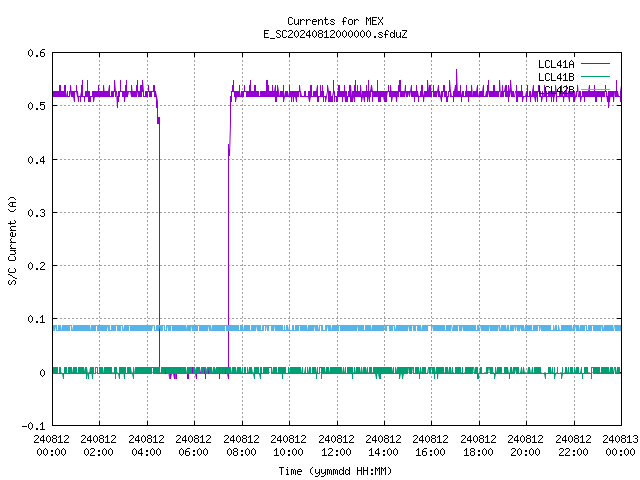640x480 pixels.
Task: Click the 240812 10:00 x-axis tick label
Action: click(x=288, y=446)
